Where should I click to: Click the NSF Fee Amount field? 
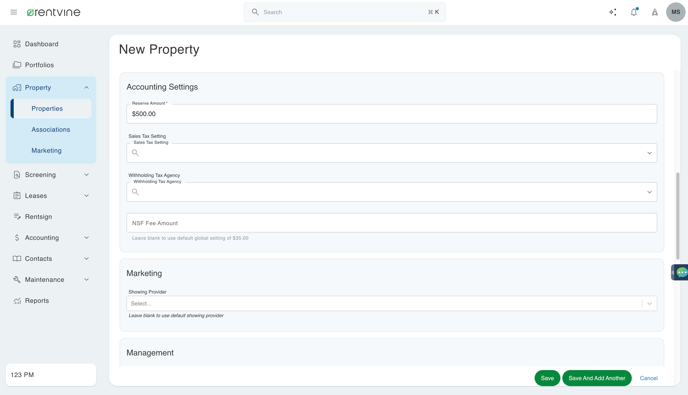click(392, 223)
